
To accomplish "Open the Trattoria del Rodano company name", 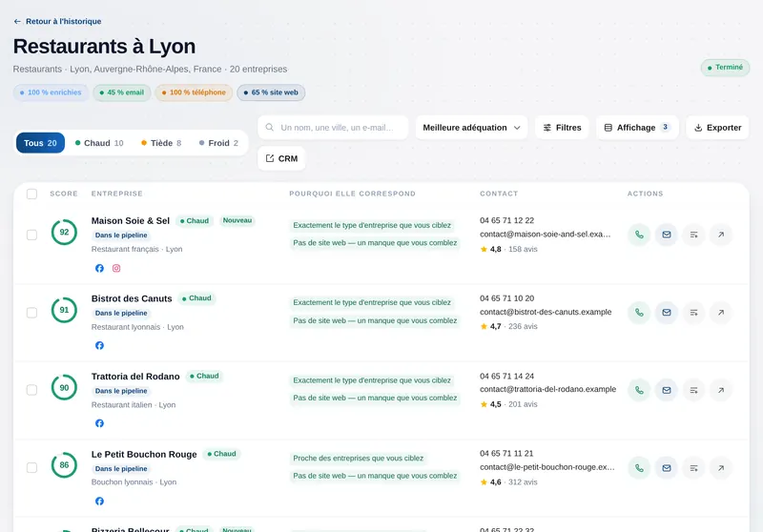I will tap(135, 377).
